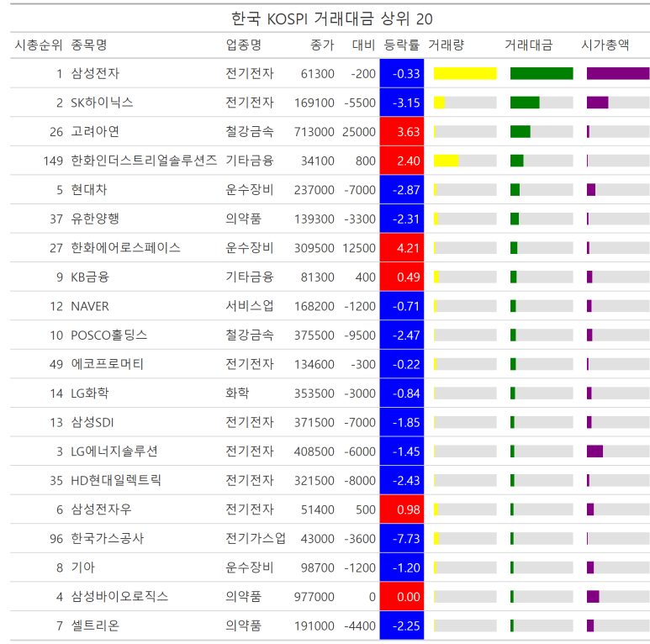Click the -3.15 change rate cell
Viewport: 650px width, 644px height.
pos(402,103)
